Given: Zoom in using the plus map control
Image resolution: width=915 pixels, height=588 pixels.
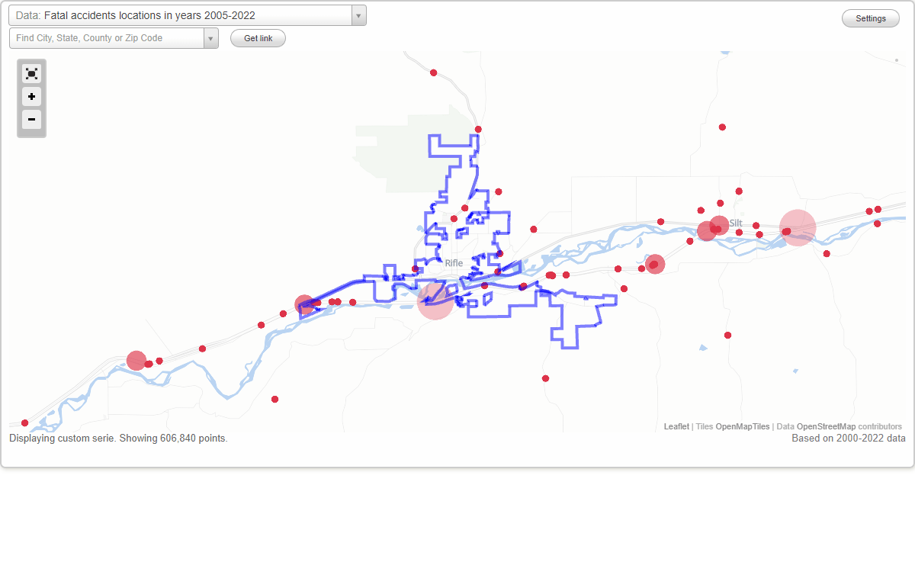Looking at the screenshot, I should (31, 97).
